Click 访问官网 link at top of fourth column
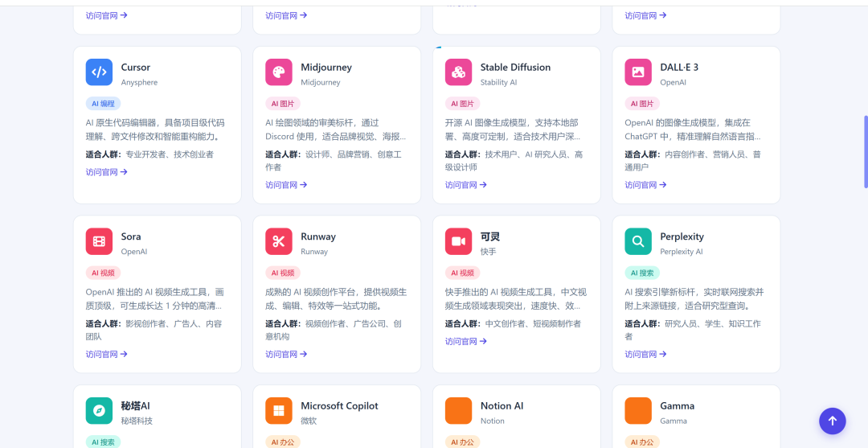Screen dimensions: 868x448 click(x=646, y=15)
